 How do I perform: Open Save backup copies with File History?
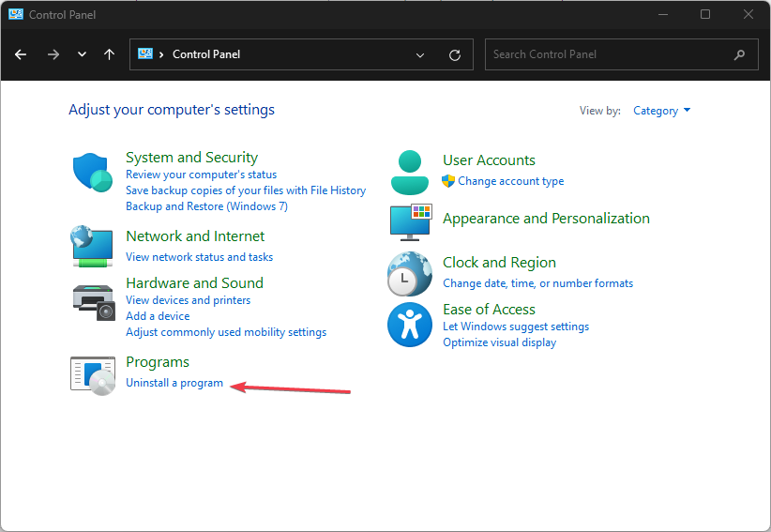[x=246, y=190]
